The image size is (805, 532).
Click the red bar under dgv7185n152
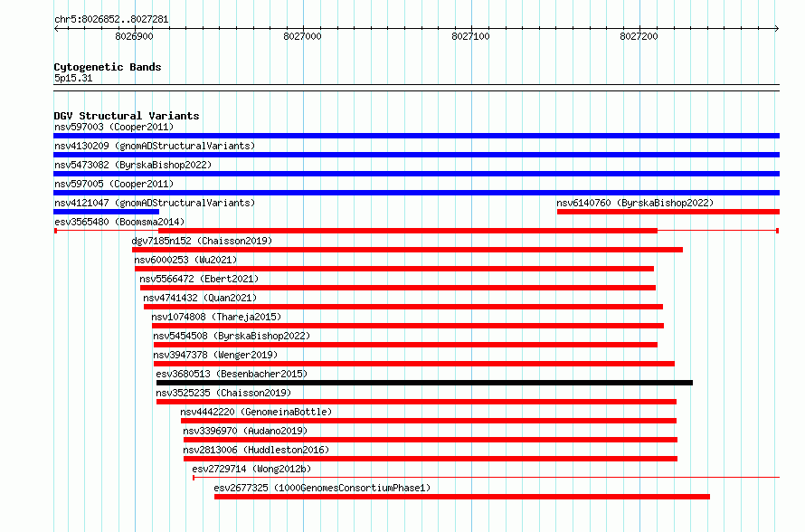[x=408, y=250]
